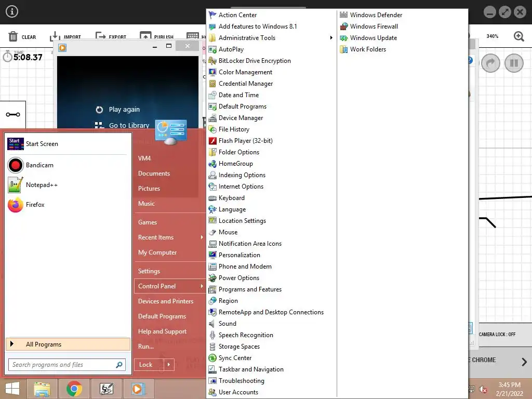The image size is (532, 399).
Task: Open the Keyboard icon
Action: [212, 198]
